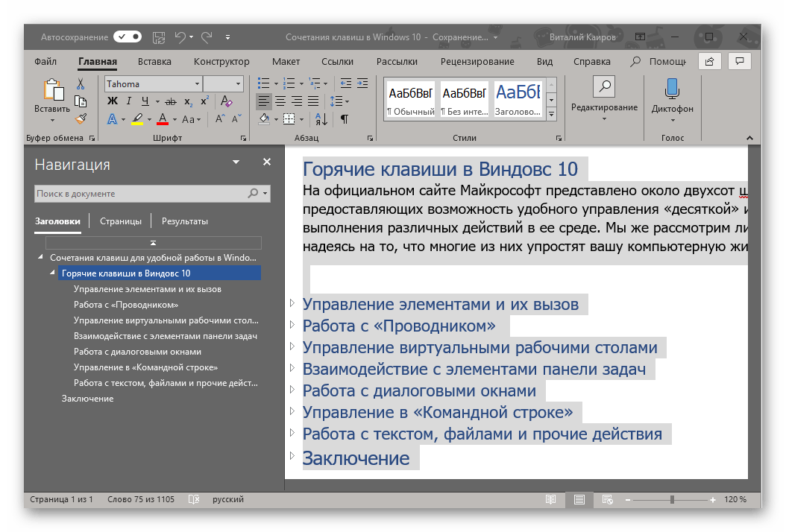Viewport: 786px width, 532px height.
Task: Center the text
Action: (280, 101)
